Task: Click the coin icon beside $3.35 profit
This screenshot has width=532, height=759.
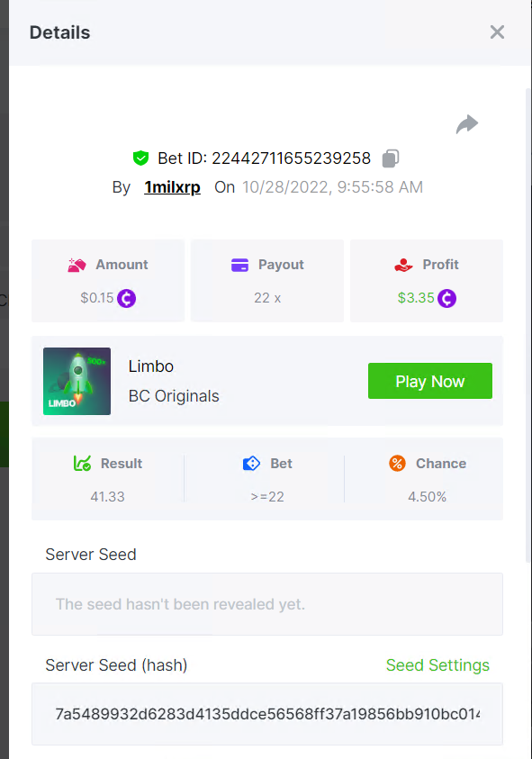Action: pyautogui.click(x=446, y=298)
